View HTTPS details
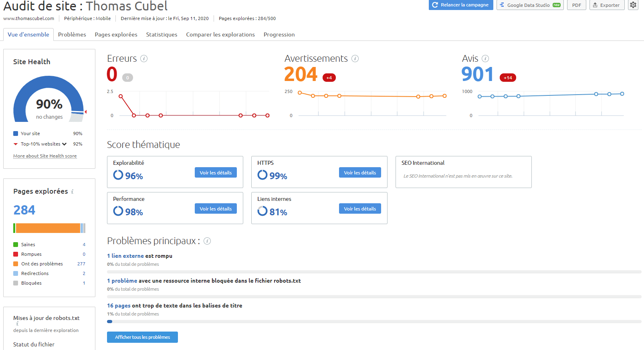This screenshot has height=350, width=644. (360, 173)
